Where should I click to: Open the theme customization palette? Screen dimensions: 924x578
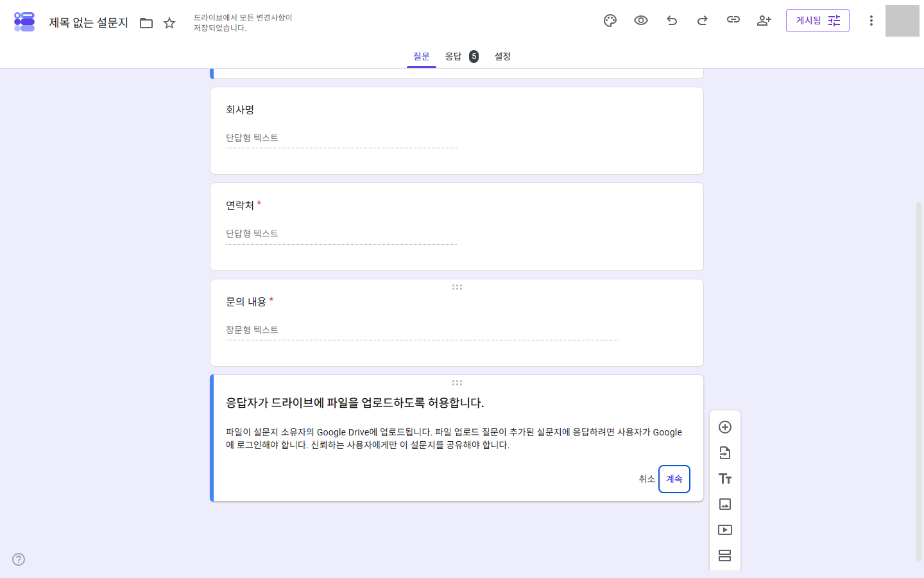pyautogui.click(x=610, y=21)
